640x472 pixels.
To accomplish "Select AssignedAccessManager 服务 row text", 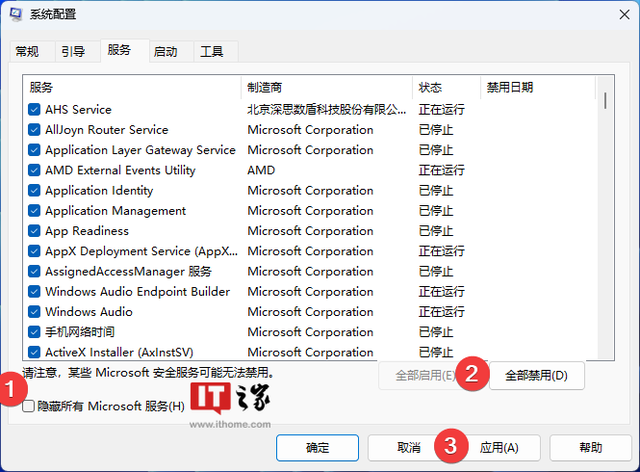I will tap(129, 271).
